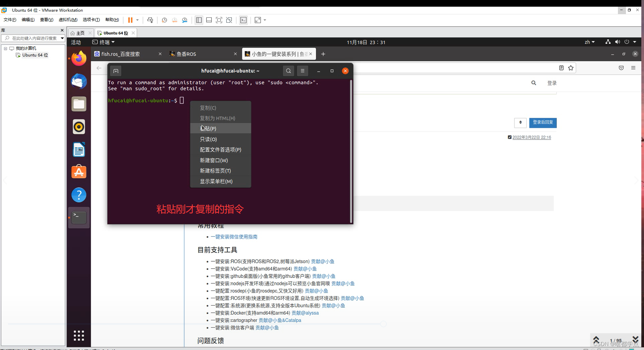The width and height of the screenshot is (644, 350).
Task: Choose 只读(O) from context menu
Action: pos(220,139)
